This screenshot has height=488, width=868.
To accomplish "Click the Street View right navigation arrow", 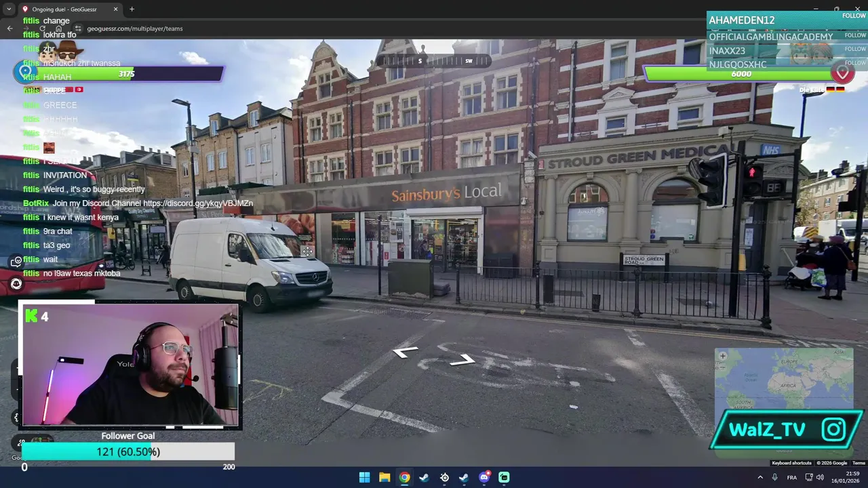I will point(462,359).
